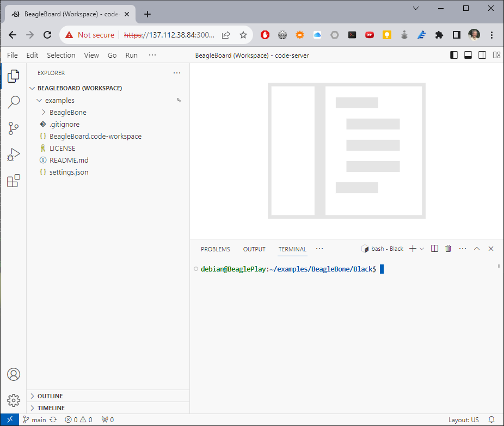Switch to the PROBLEMS tab

(x=215, y=249)
